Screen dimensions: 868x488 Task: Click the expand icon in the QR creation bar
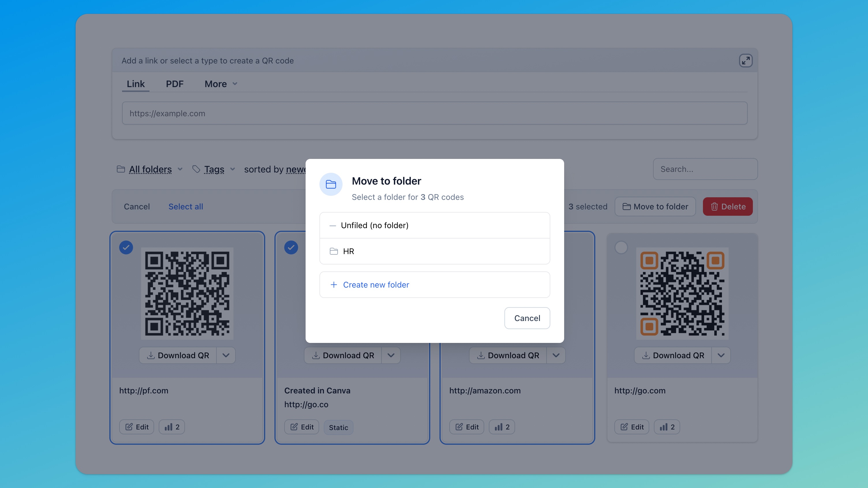tap(745, 61)
